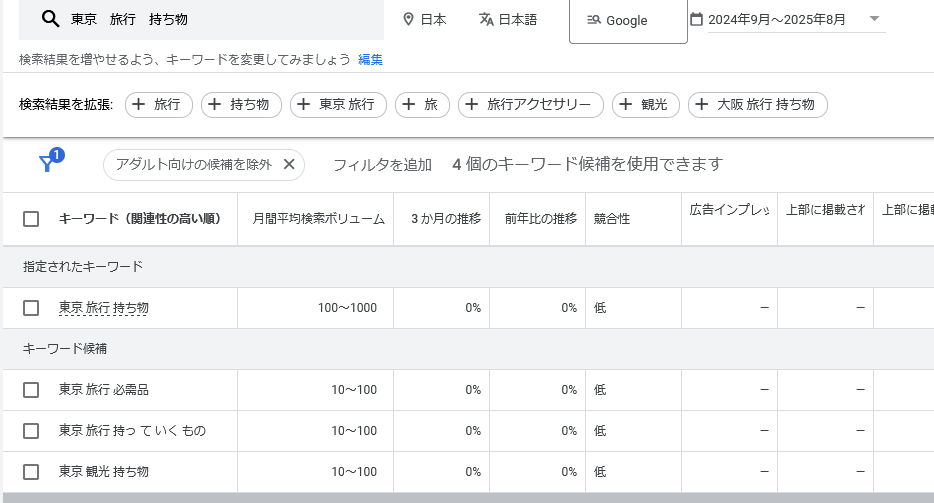Add 大阪 旅行 持ち物 suggestion chip
The height and width of the screenshot is (503, 934).
point(757,104)
